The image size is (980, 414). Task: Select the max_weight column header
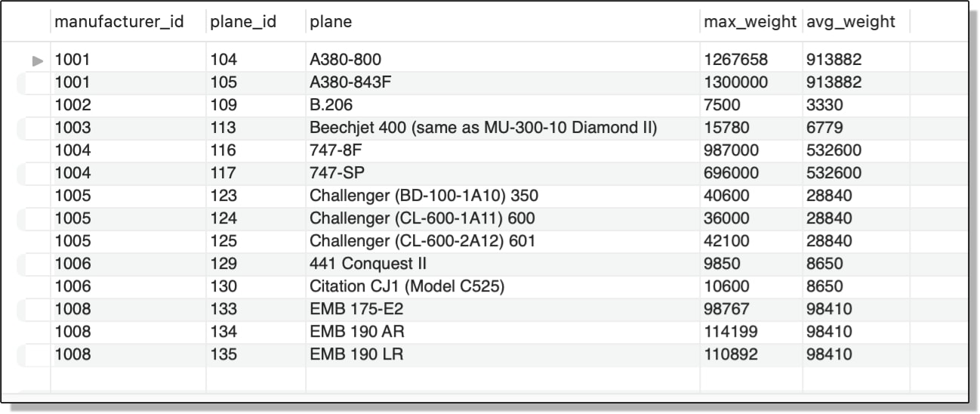click(750, 22)
